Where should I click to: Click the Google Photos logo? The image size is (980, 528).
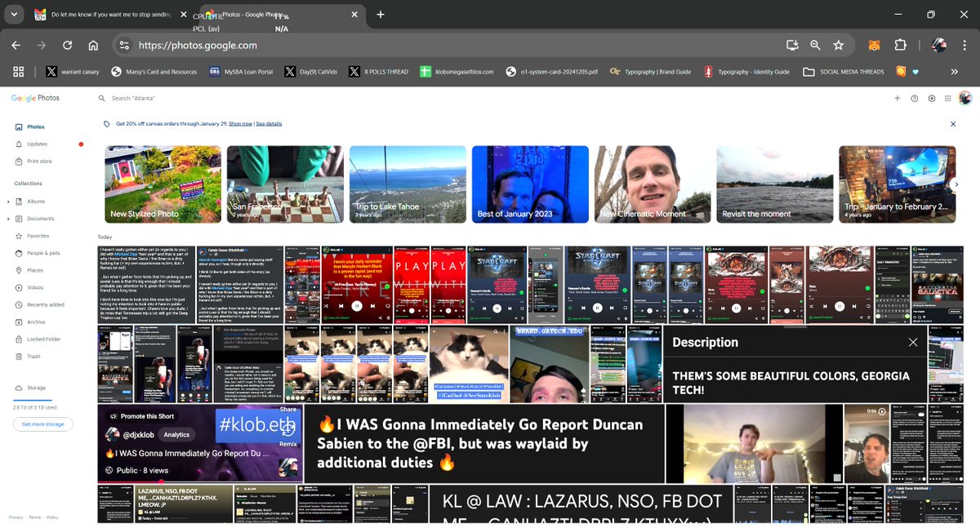pos(35,98)
